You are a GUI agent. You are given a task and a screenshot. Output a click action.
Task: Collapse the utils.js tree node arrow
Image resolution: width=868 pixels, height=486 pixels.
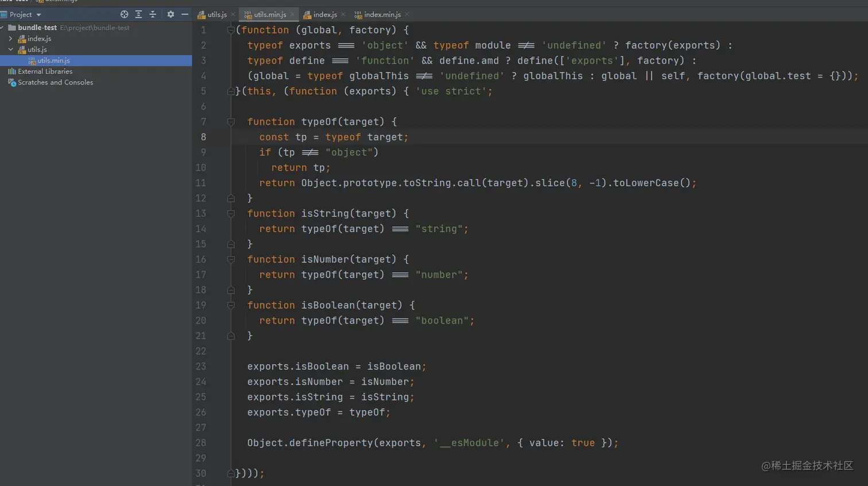click(x=10, y=49)
